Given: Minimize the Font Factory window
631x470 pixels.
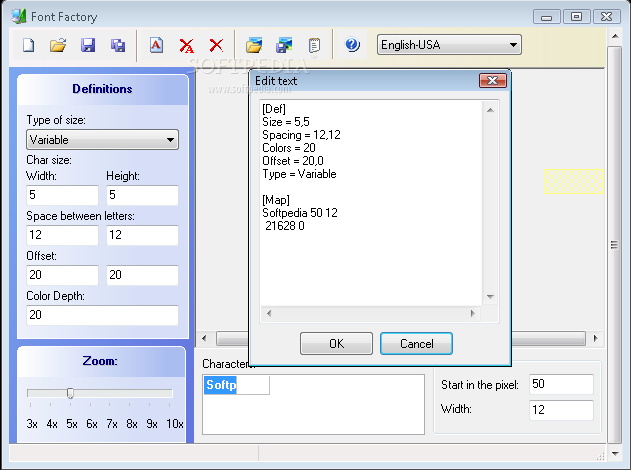Looking at the screenshot, I should tap(546, 17).
